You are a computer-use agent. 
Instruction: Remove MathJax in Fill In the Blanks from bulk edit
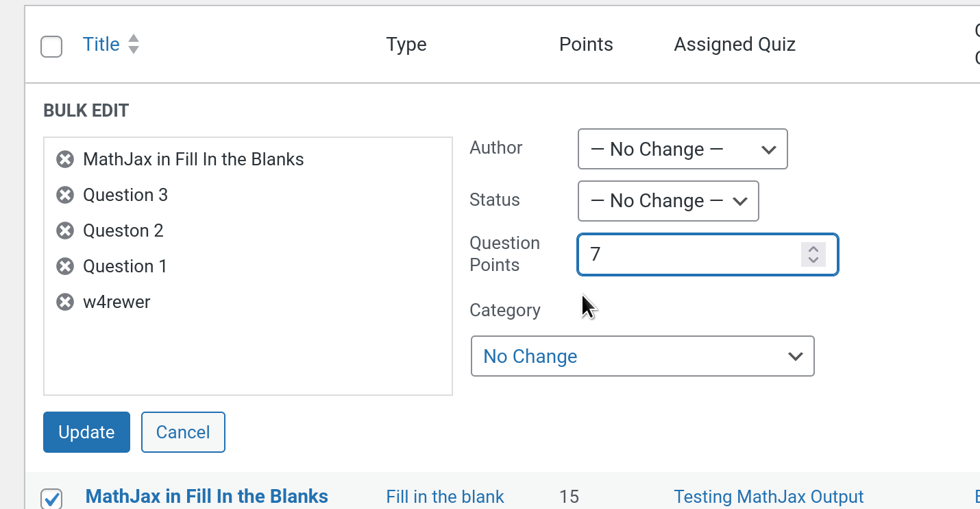point(64,160)
